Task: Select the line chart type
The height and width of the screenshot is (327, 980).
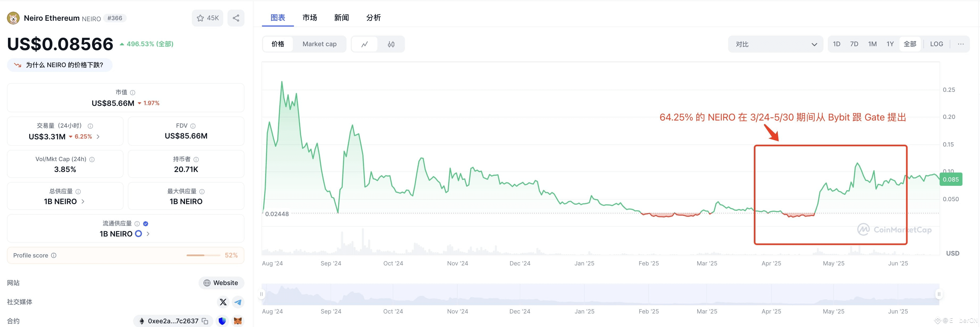Action: tap(365, 44)
